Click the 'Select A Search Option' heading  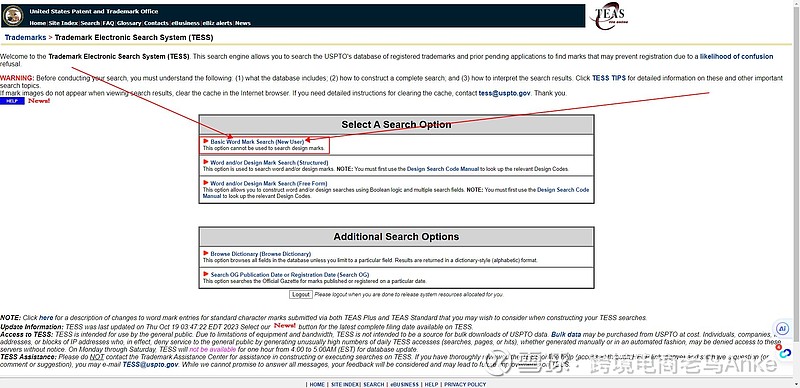click(396, 125)
